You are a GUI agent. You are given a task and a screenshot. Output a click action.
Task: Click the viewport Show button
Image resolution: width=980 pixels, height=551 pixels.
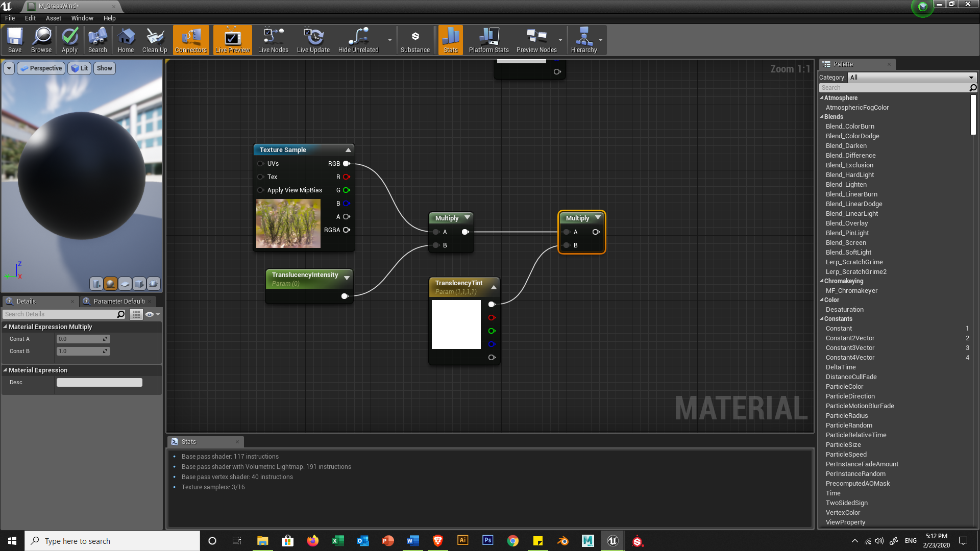pyautogui.click(x=104, y=68)
